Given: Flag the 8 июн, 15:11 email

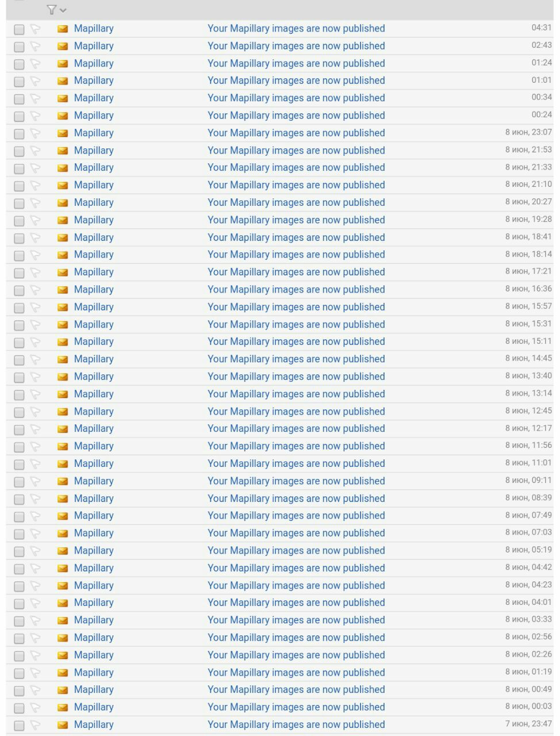Looking at the screenshot, I should 36,342.
